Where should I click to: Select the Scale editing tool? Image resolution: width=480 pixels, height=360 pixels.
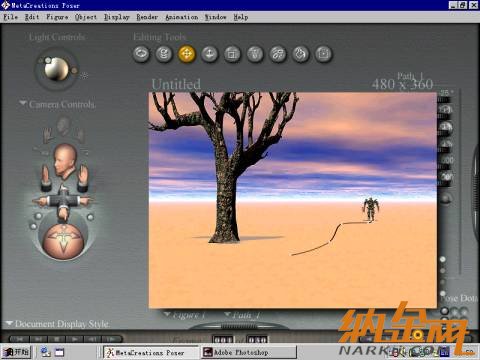[232, 54]
